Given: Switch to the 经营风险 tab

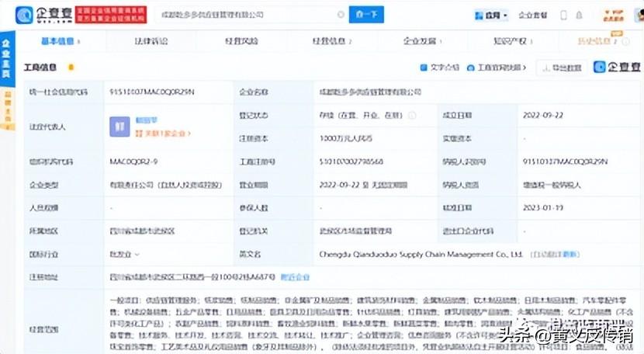Looking at the screenshot, I should pos(241,41).
